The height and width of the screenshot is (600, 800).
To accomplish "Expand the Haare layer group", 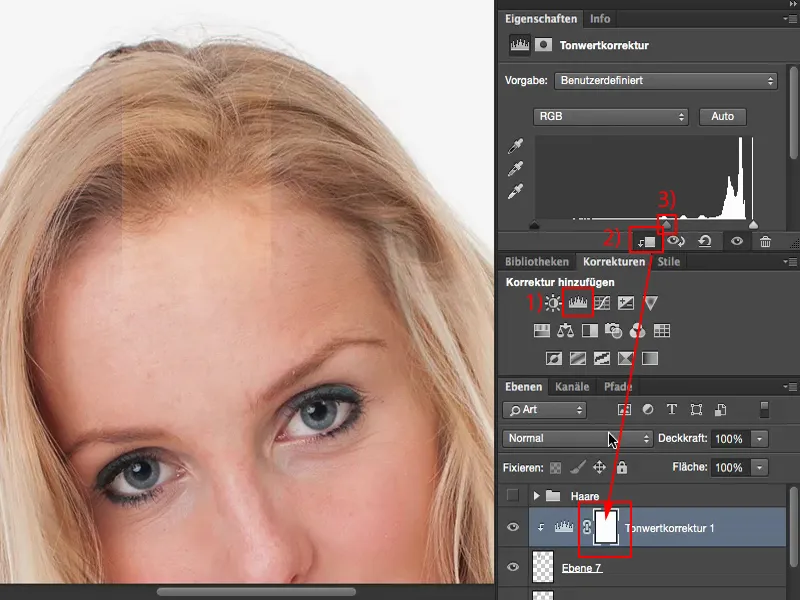I will pos(536,495).
